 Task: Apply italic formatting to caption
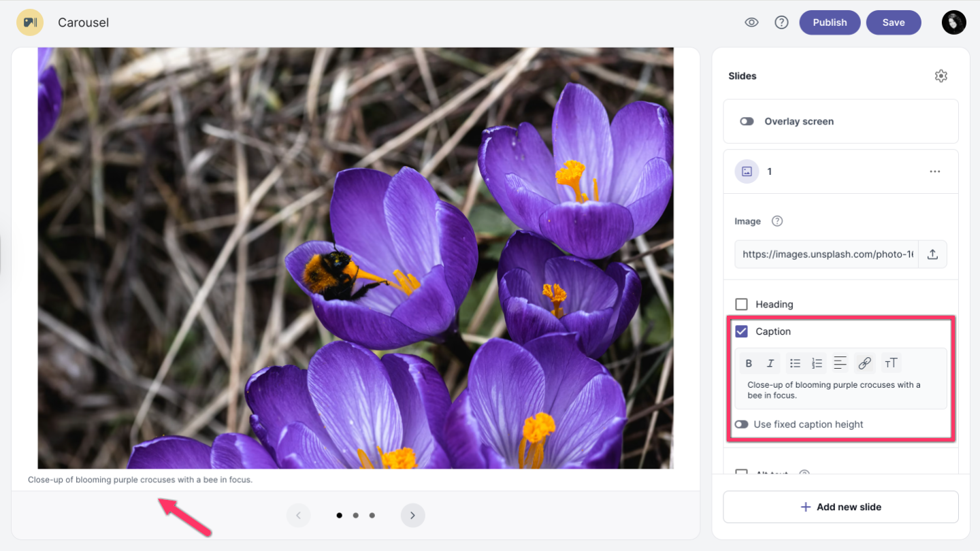pos(770,363)
